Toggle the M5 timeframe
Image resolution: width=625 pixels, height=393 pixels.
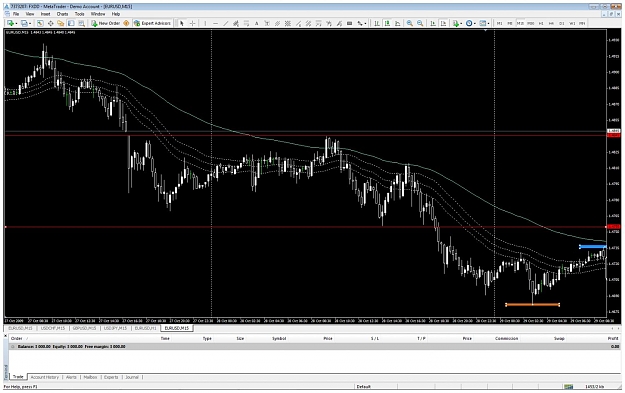[x=510, y=23]
